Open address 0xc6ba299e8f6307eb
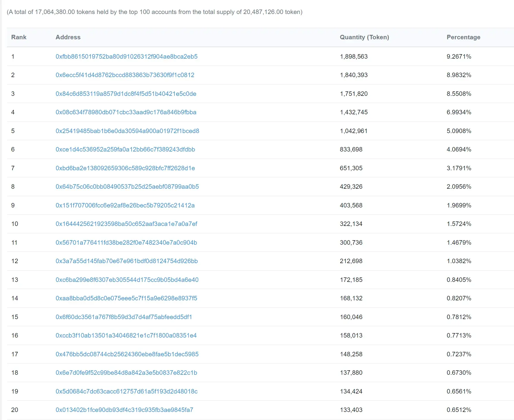The width and height of the screenshot is (514, 420). point(127,280)
